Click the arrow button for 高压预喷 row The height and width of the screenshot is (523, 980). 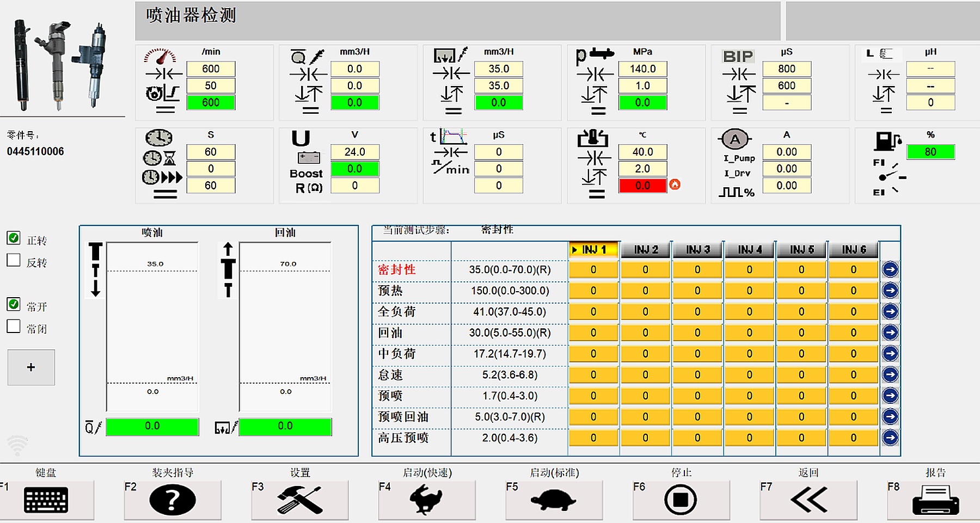coord(890,438)
